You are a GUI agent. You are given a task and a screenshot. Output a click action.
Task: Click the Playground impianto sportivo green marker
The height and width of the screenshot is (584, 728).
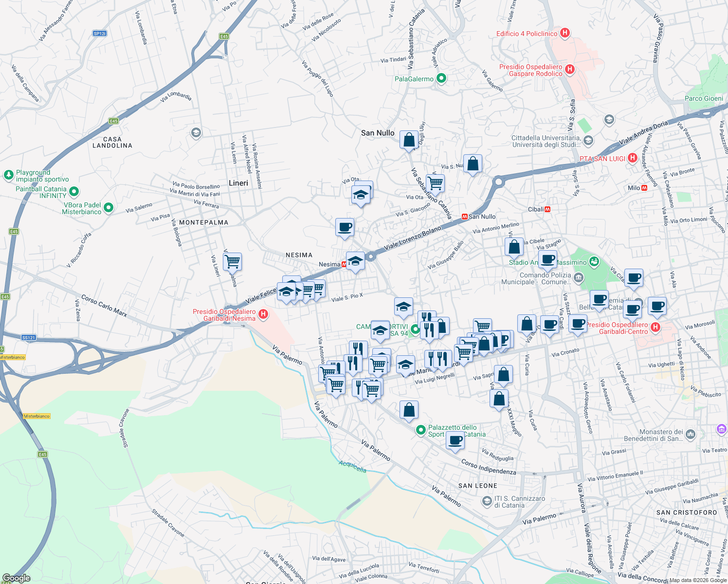[8, 173]
